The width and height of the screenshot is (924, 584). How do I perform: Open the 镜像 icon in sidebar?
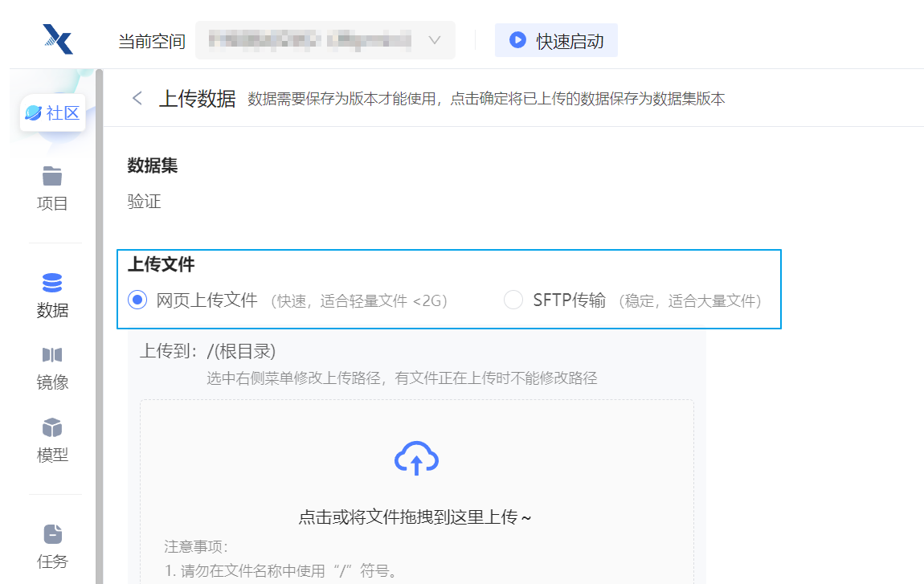tap(52, 355)
